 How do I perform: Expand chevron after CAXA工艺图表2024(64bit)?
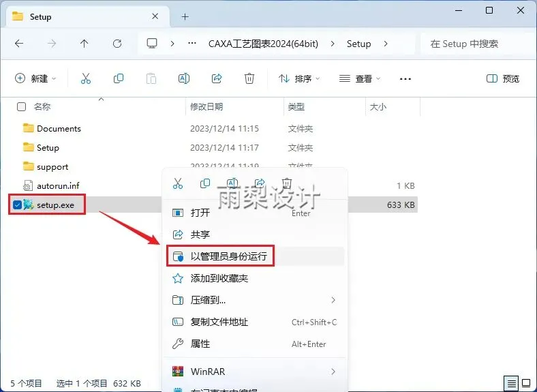point(332,44)
